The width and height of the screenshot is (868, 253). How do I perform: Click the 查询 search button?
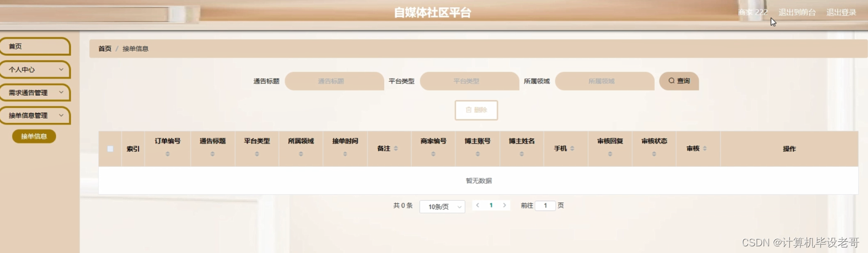pos(679,81)
